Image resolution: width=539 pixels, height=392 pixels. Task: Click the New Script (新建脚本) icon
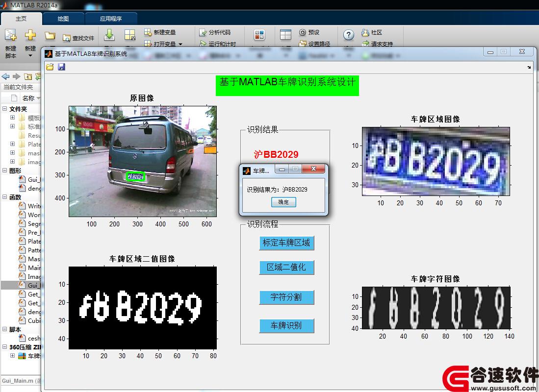click(x=11, y=35)
